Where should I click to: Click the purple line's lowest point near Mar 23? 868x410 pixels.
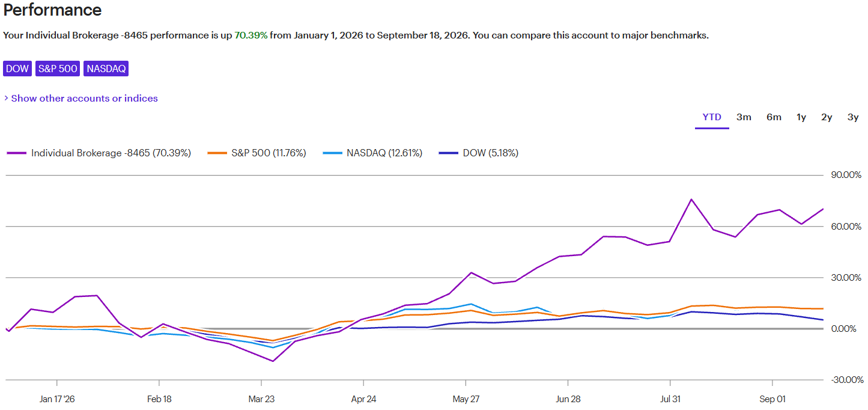click(x=273, y=361)
